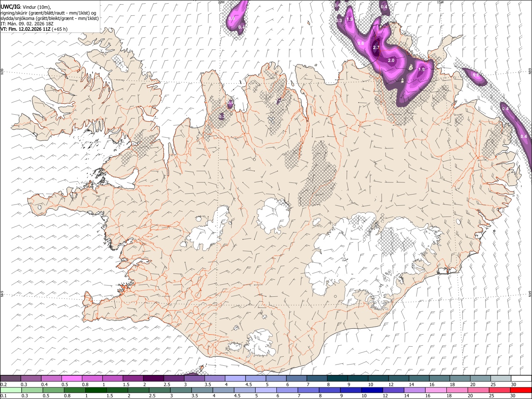Pick the pale green 0.1 swatch, lower row
The width and height of the screenshot is (532, 399).
pyautogui.click(x=10, y=390)
